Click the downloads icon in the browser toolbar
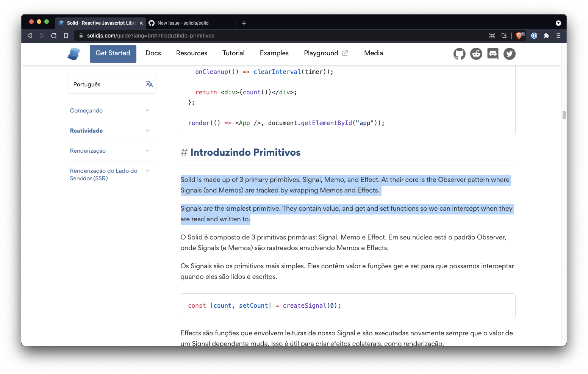The image size is (588, 374). point(504,36)
